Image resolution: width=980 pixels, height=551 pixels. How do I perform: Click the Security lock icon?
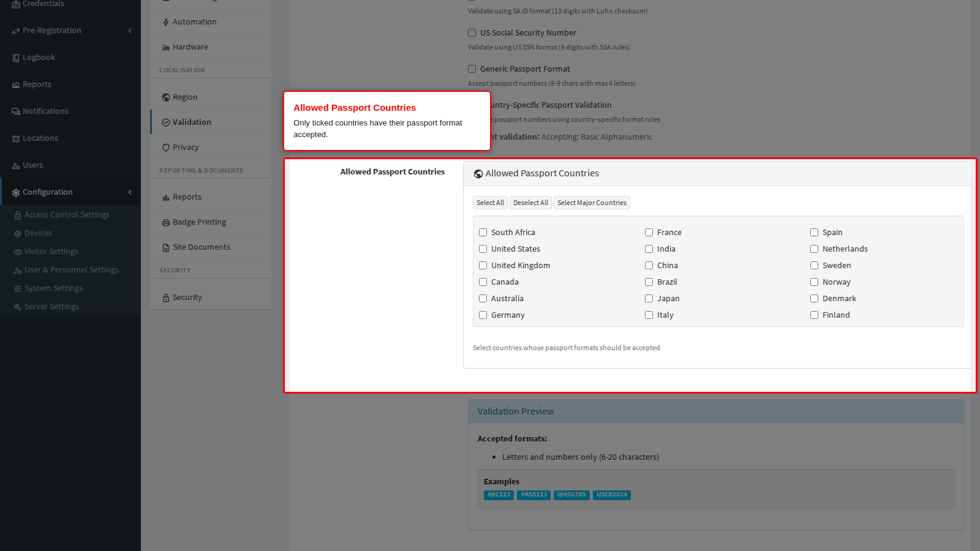(x=166, y=298)
